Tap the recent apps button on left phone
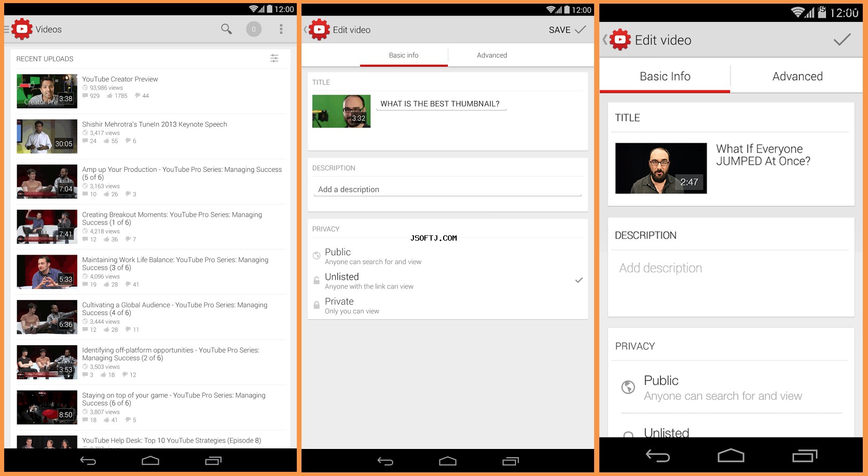The height and width of the screenshot is (476, 868). point(213,460)
